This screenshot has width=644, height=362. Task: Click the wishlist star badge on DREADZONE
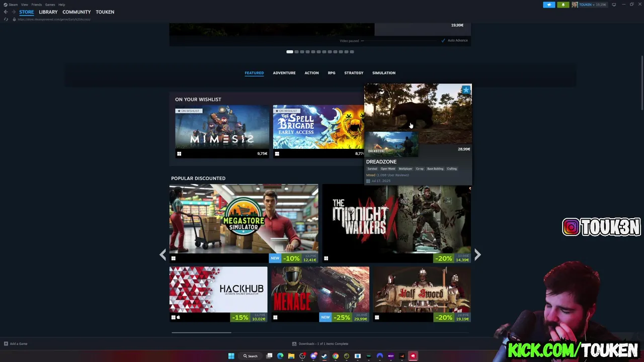466,90
